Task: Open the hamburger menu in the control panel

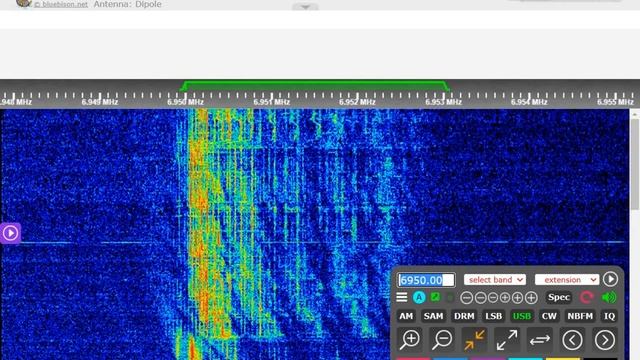Action: click(402, 297)
